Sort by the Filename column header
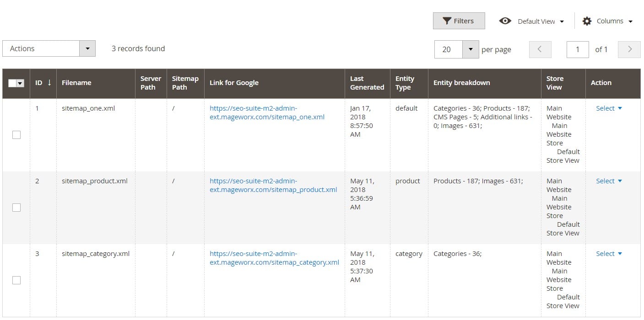Screen dimensions: 644x320 click(x=96, y=83)
